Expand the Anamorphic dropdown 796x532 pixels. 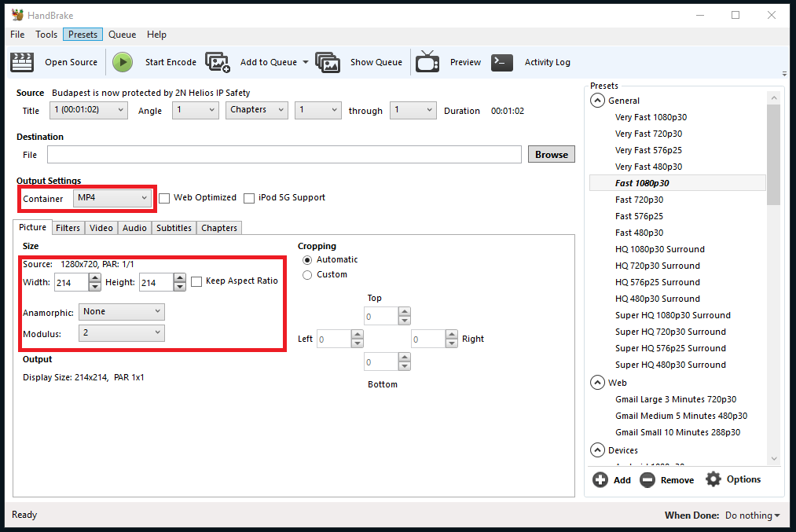pos(122,312)
